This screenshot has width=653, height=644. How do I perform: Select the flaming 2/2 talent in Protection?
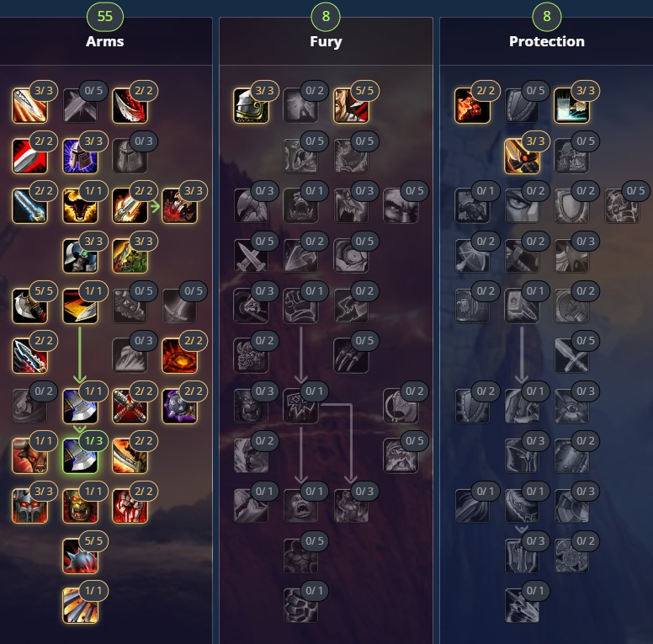coord(472,105)
